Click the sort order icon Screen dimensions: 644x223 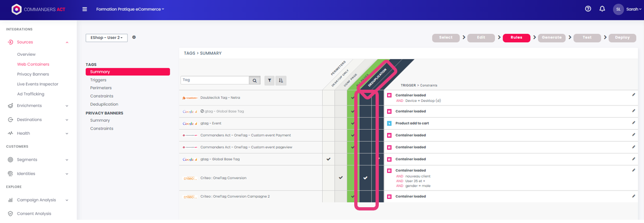click(281, 80)
